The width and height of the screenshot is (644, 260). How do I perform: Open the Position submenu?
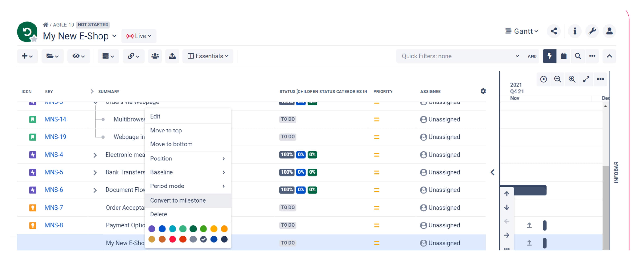pos(188,159)
